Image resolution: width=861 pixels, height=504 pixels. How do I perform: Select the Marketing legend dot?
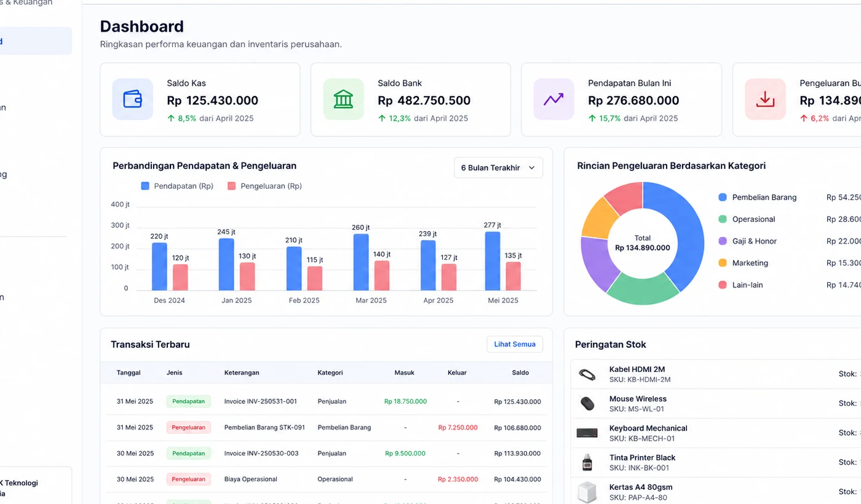pos(723,263)
